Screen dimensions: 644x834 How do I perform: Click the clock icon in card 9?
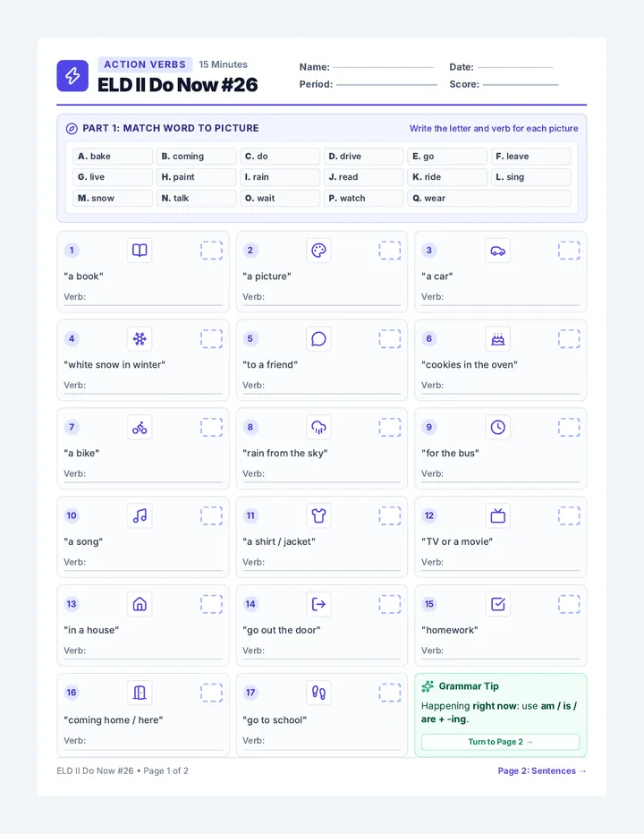pos(497,427)
